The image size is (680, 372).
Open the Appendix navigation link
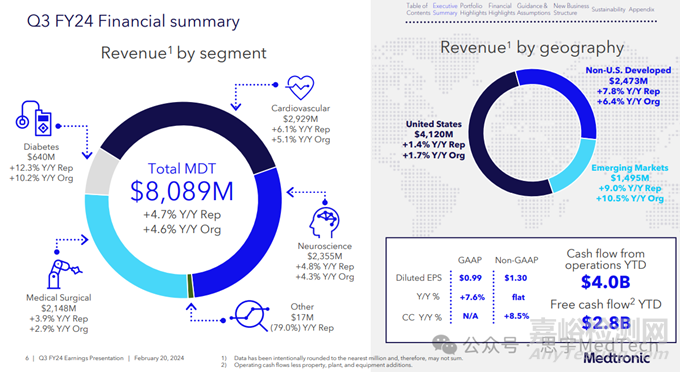[641, 9]
